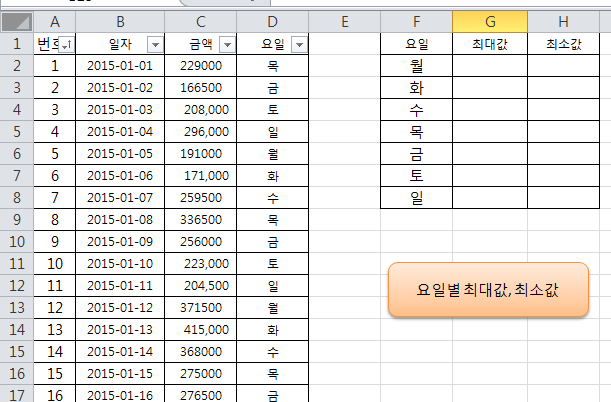The width and height of the screenshot is (611, 402).
Task: Select 요일 cell 토 in row 4
Action: coord(272,110)
